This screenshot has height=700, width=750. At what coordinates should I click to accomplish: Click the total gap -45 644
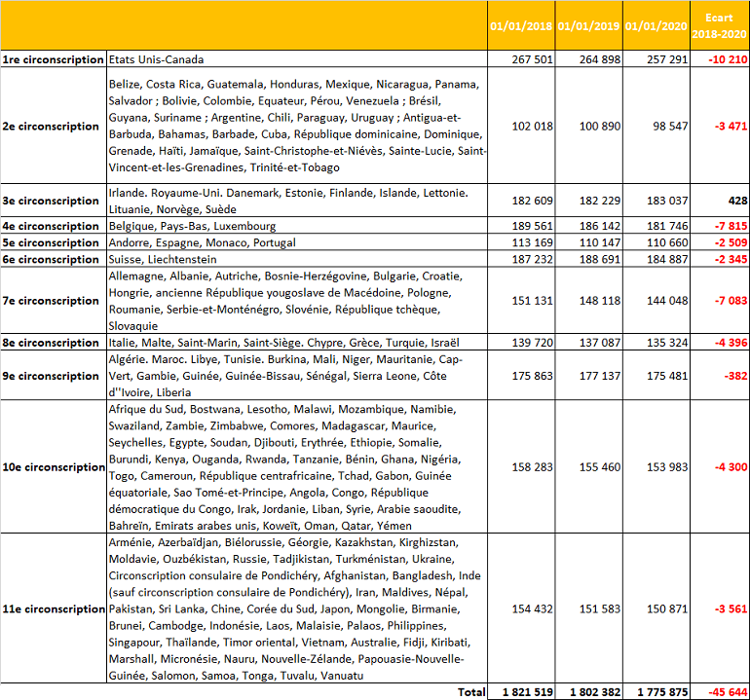tap(728, 692)
